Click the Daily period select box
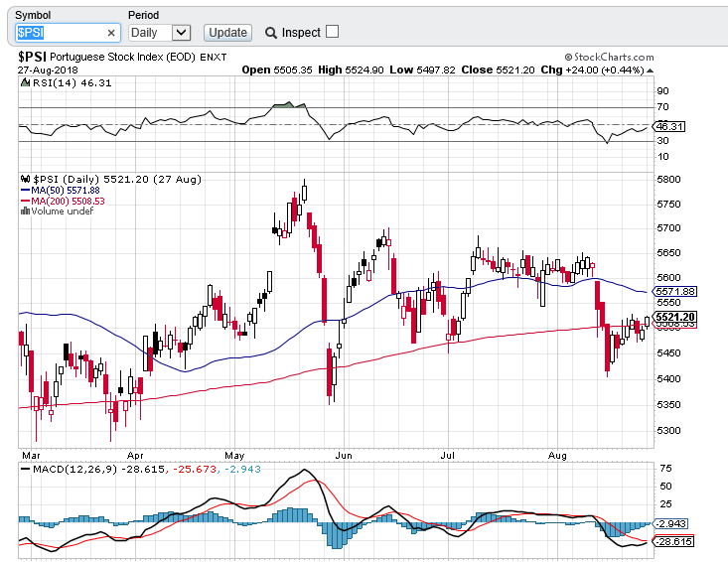 pyautogui.click(x=160, y=33)
